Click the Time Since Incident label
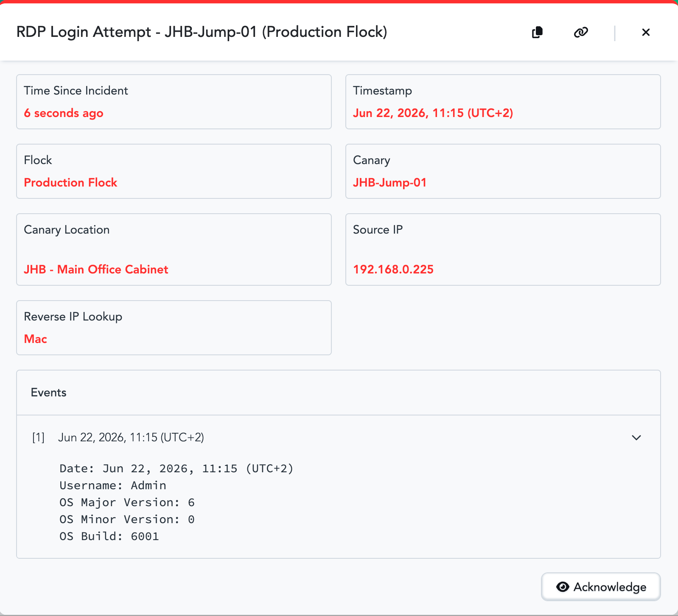This screenshot has width=678, height=616. point(76,91)
